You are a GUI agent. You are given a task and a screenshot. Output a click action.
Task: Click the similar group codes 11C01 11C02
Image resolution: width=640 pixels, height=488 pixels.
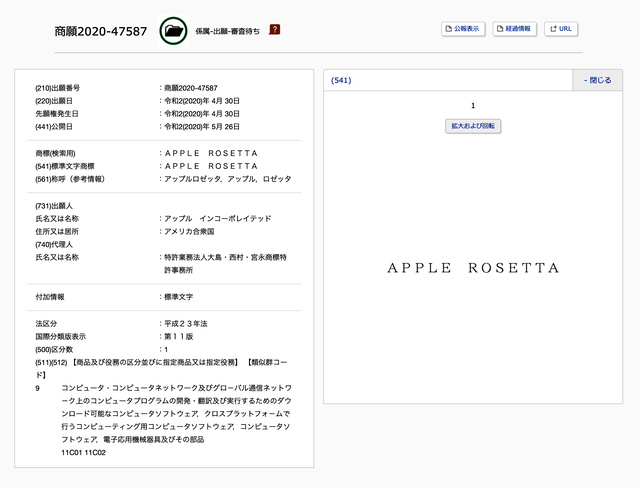point(83,453)
